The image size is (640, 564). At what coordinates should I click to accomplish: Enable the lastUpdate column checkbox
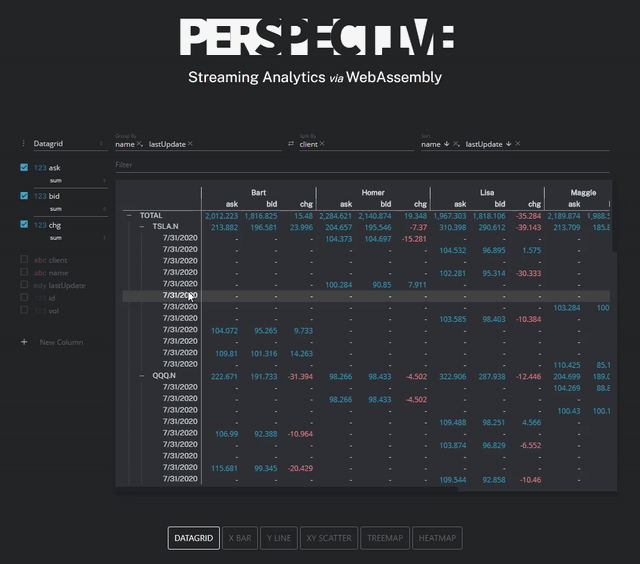click(x=24, y=285)
